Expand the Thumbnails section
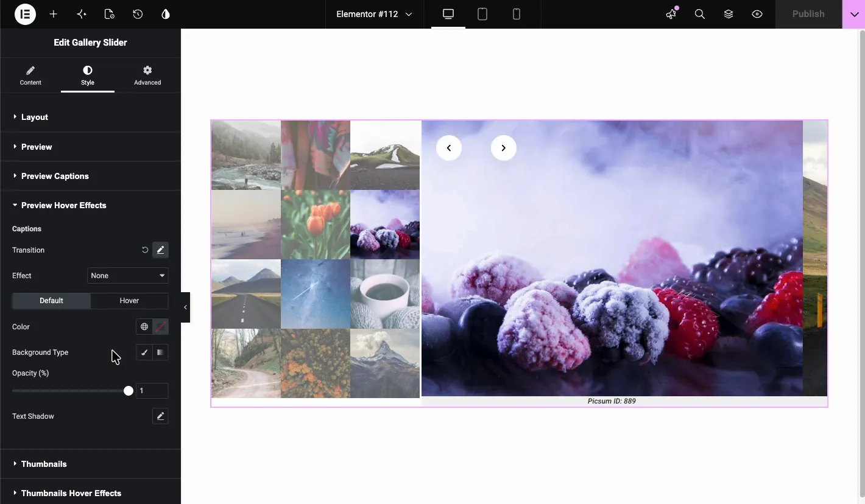865x504 pixels. 90,464
